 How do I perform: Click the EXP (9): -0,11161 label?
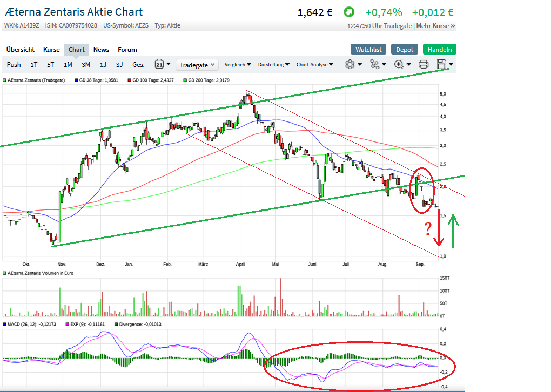(88, 324)
